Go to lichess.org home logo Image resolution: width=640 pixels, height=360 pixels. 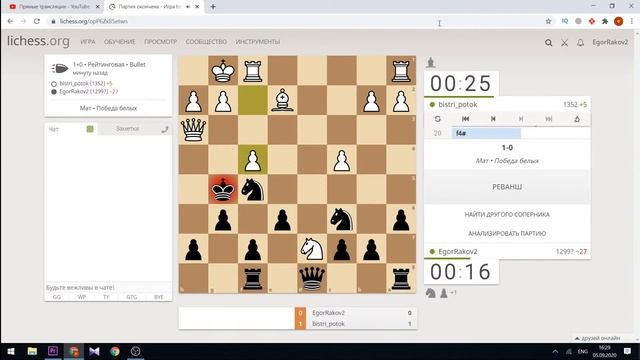click(38, 41)
